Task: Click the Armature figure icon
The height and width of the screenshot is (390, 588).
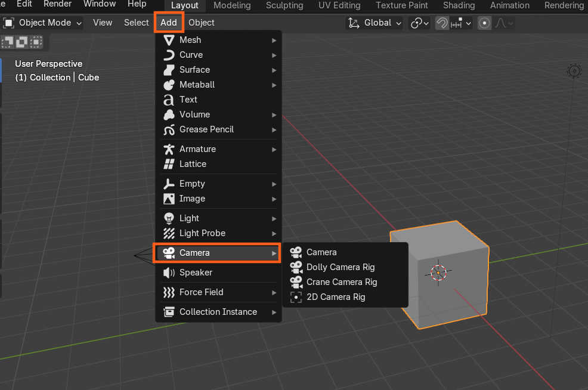Action: tap(169, 149)
